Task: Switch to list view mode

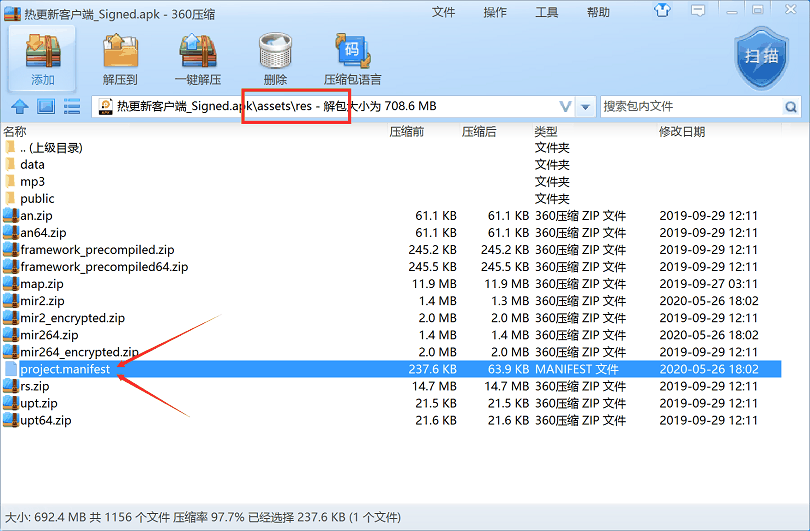Action: [x=72, y=106]
